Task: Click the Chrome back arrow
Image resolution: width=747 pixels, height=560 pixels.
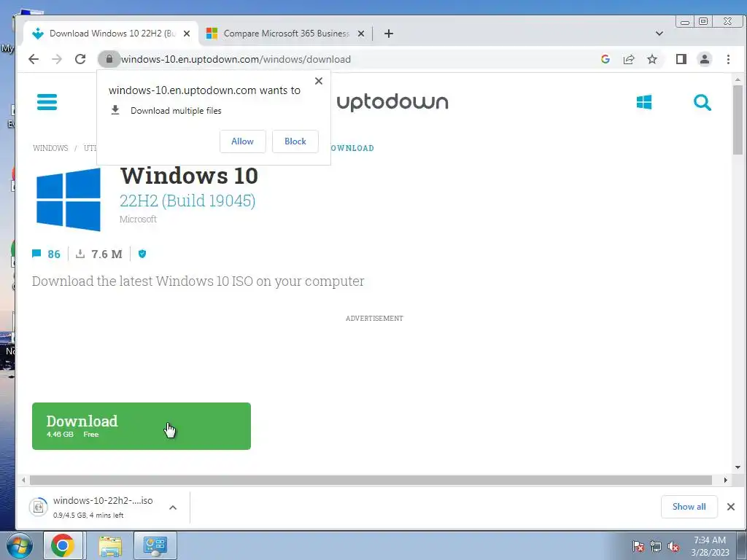Action: coord(34,59)
